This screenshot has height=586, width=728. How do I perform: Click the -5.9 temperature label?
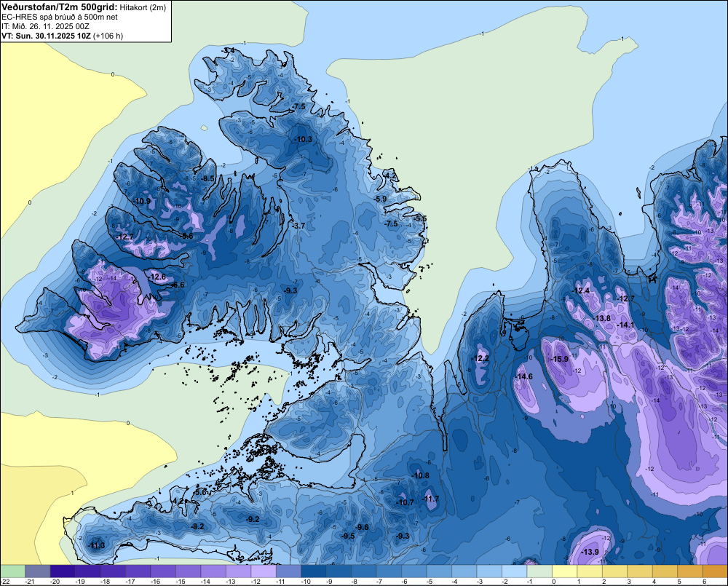coord(380,199)
